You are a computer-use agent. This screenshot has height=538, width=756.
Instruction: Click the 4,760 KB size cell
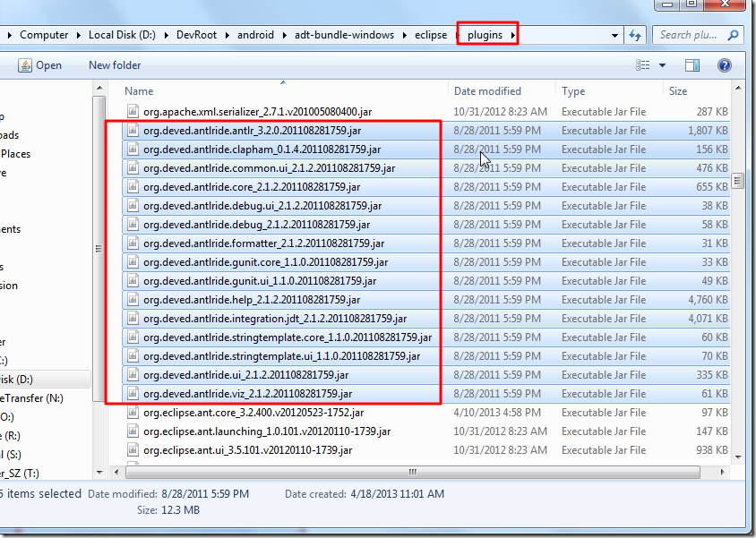click(x=708, y=300)
